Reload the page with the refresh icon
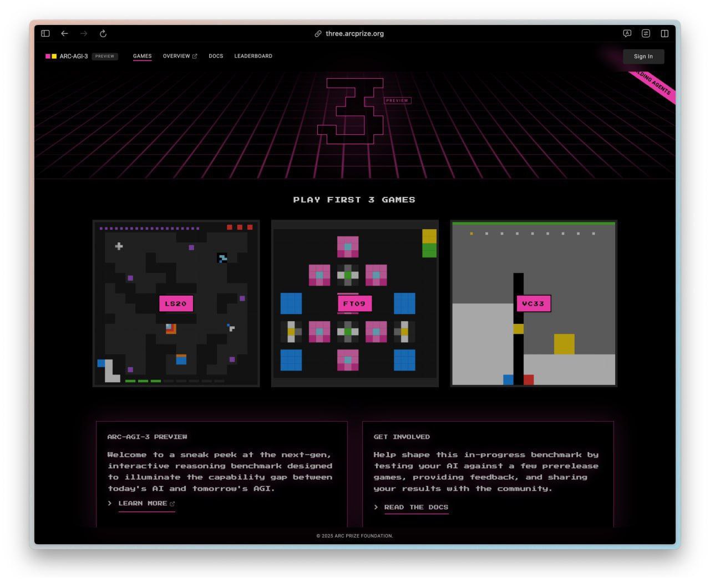710x588 pixels. 103,33
